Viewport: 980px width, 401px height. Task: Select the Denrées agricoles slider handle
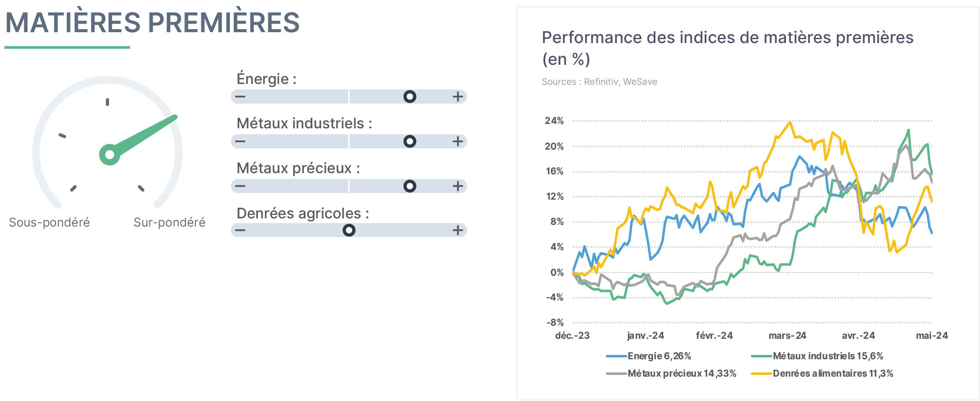click(349, 230)
